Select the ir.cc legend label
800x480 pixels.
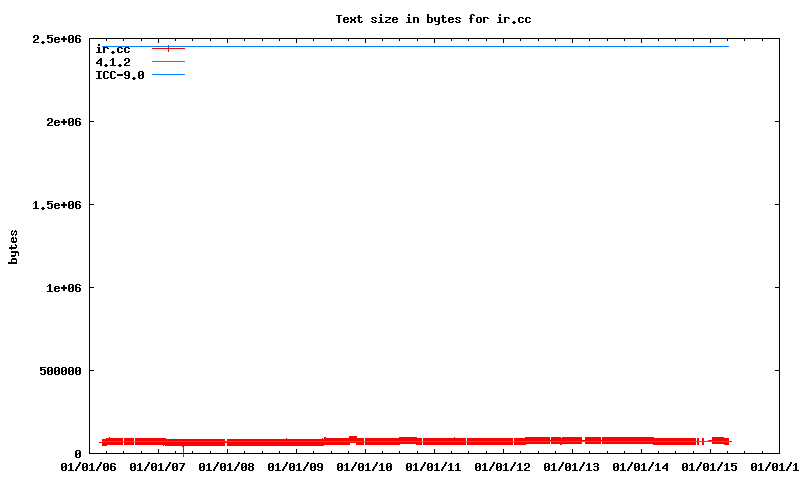click(113, 49)
